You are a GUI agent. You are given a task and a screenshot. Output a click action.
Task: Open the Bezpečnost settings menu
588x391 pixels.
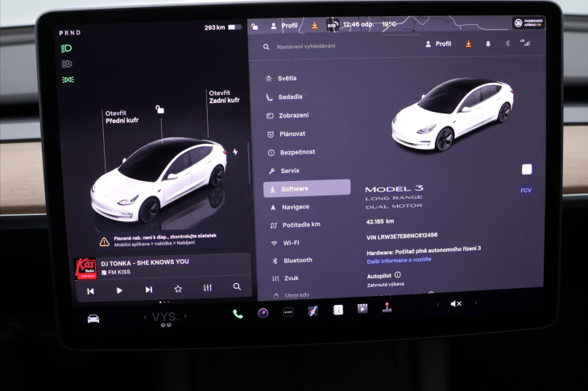pyautogui.click(x=292, y=152)
